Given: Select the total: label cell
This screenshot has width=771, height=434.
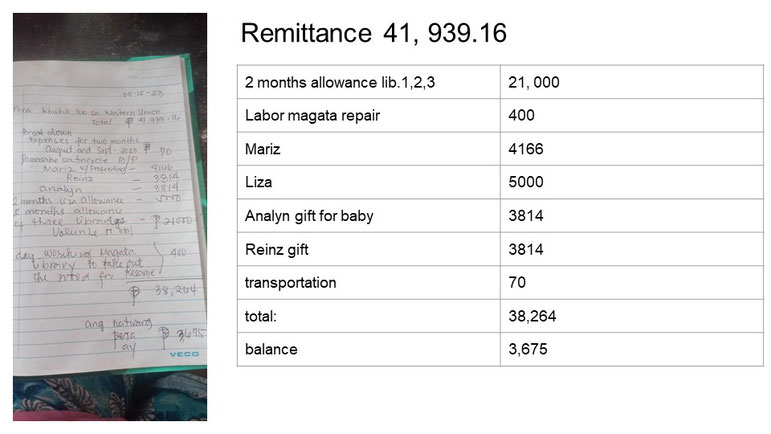Looking at the screenshot, I should point(369,316).
